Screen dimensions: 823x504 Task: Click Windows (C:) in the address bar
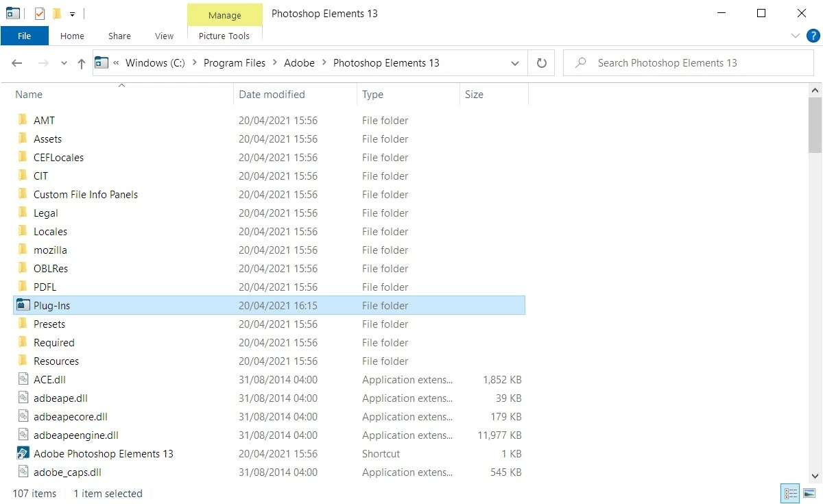tap(155, 63)
